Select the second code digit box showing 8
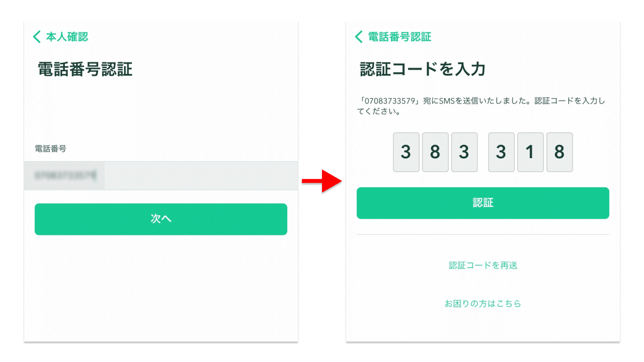The width and height of the screenshot is (644, 362). [x=435, y=152]
